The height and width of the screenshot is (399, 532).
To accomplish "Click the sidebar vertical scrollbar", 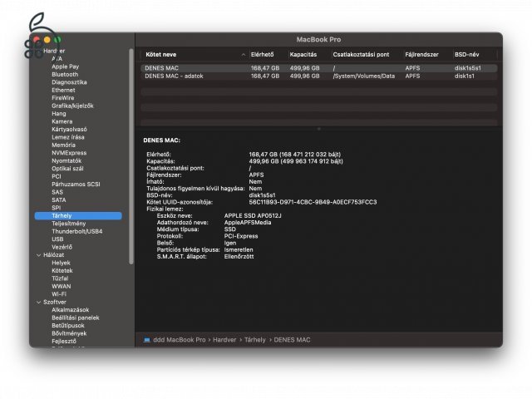I will click(x=131, y=156).
